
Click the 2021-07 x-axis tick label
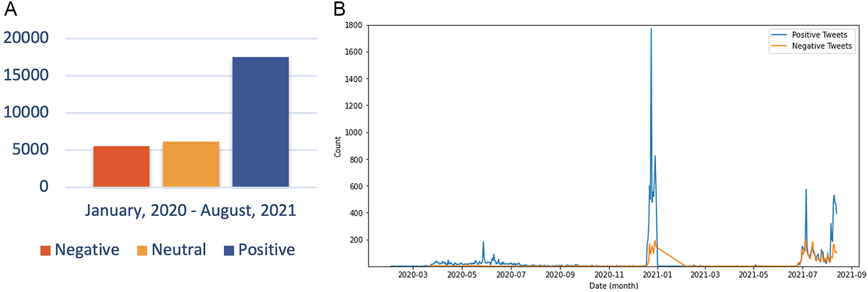(x=802, y=275)
